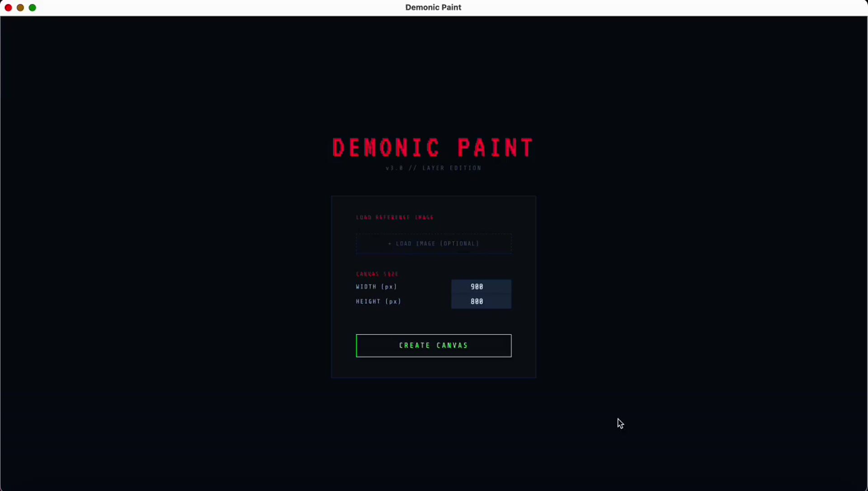Image resolution: width=868 pixels, height=491 pixels.
Task: Click the (OPTIONAL) text in load area
Action: tap(459, 244)
